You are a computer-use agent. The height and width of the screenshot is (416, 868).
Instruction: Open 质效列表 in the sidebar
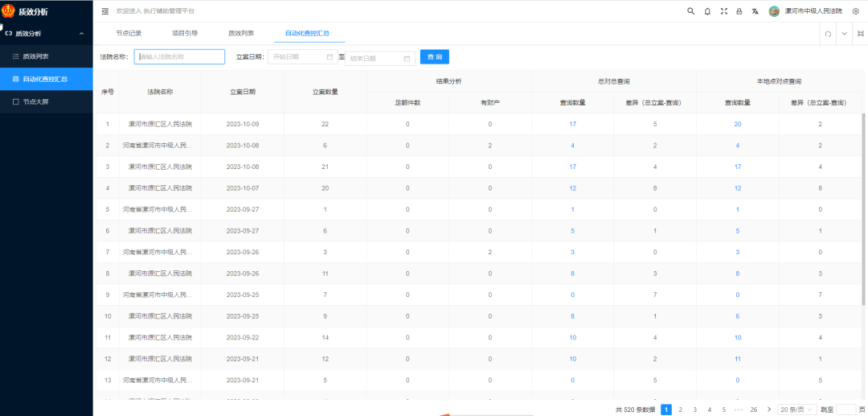pyautogui.click(x=47, y=56)
